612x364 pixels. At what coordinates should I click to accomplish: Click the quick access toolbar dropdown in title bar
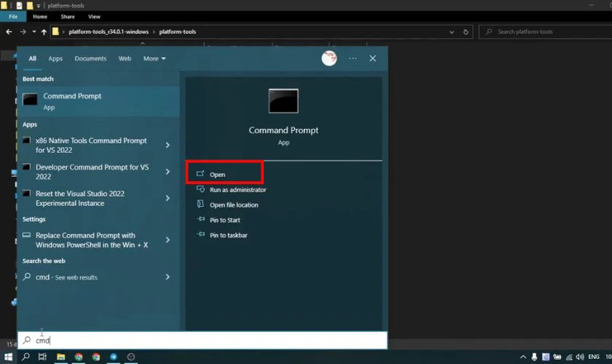(x=38, y=6)
